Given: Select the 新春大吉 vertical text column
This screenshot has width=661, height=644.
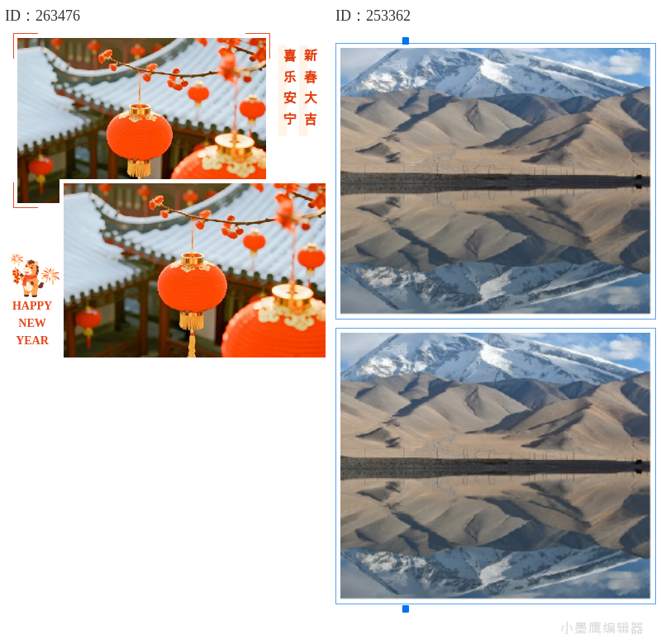Looking at the screenshot, I should point(311,88).
